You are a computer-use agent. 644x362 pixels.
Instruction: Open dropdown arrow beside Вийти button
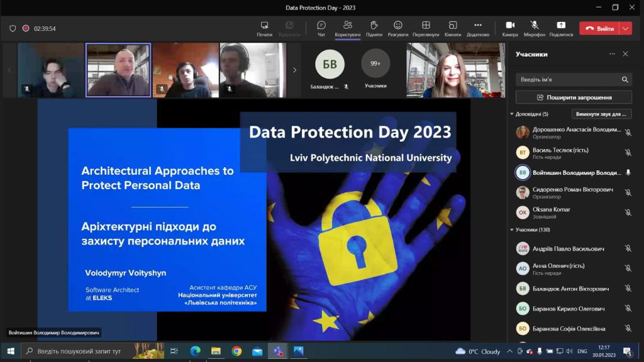[x=625, y=28]
